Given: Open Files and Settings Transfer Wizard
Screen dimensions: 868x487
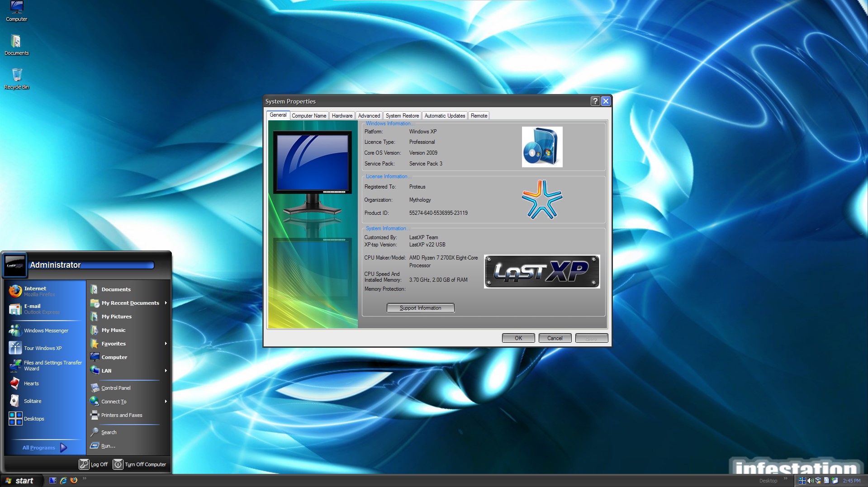Looking at the screenshot, I should [45, 365].
